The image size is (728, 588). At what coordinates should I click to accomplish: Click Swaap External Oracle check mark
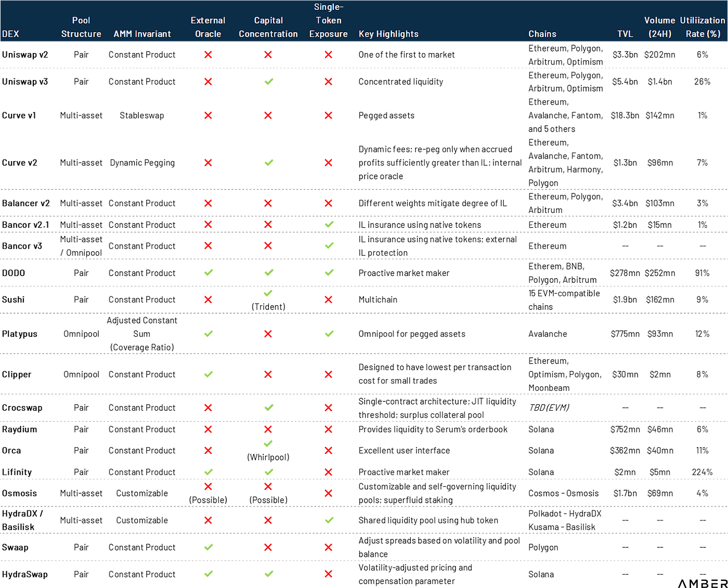pos(209,547)
